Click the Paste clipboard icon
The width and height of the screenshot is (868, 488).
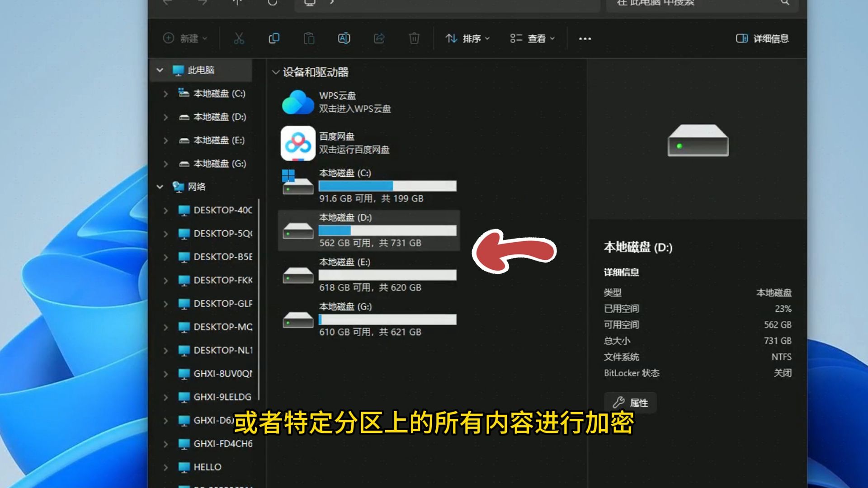click(309, 38)
